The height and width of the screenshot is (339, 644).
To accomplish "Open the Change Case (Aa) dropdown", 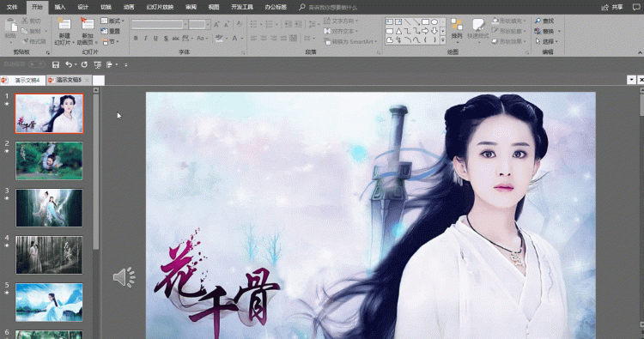I will pyautogui.click(x=203, y=38).
